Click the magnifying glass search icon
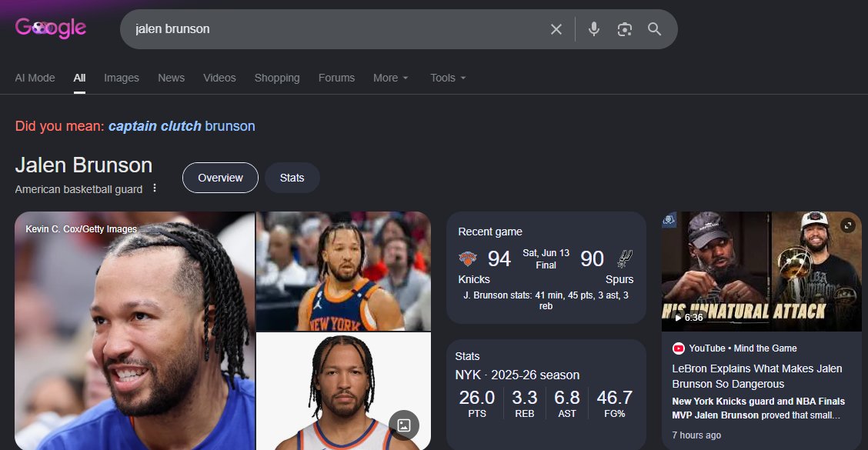The width and height of the screenshot is (868, 450). click(654, 29)
